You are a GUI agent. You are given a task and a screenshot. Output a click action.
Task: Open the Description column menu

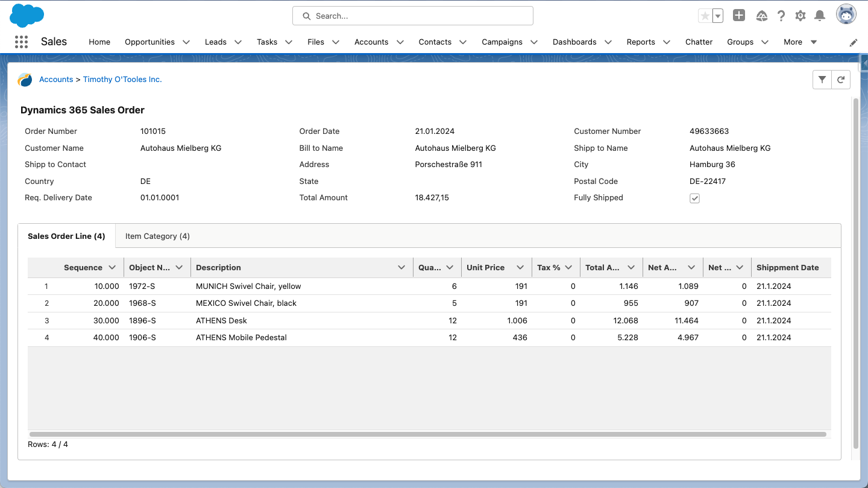[401, 268]
